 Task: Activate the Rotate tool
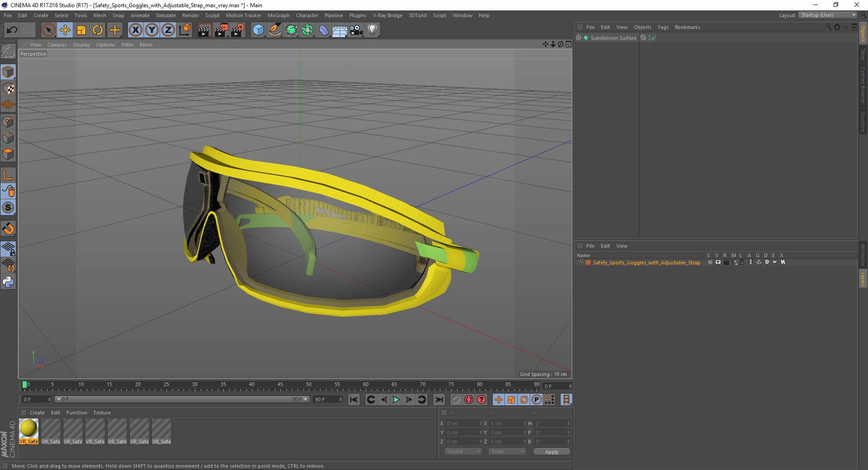click(98, 30)
